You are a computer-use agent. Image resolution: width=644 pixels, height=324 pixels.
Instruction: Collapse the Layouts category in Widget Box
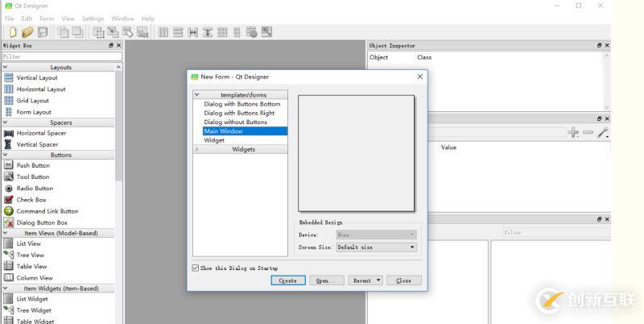6,67
